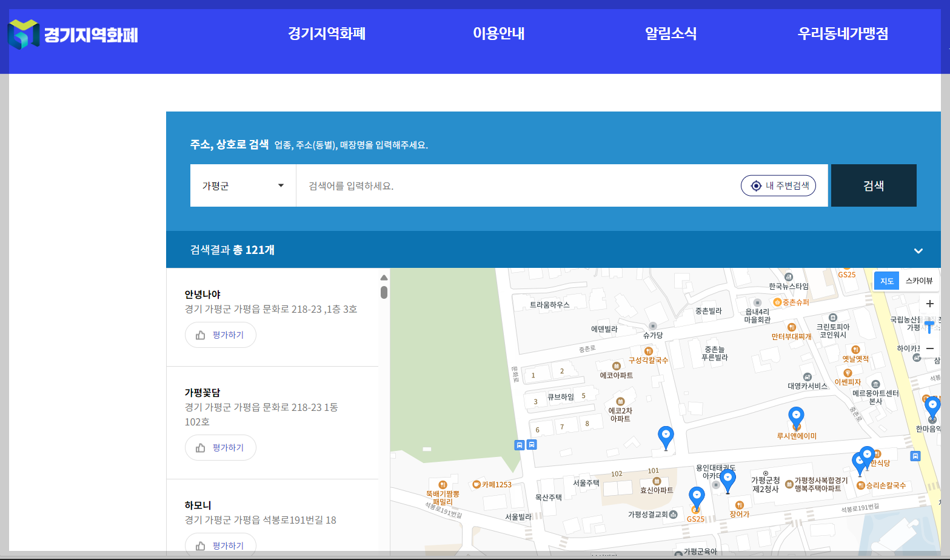The image size is (950, 560).
Task: Click 평가하기 under 안녕나야
Action: coord(220,335)
